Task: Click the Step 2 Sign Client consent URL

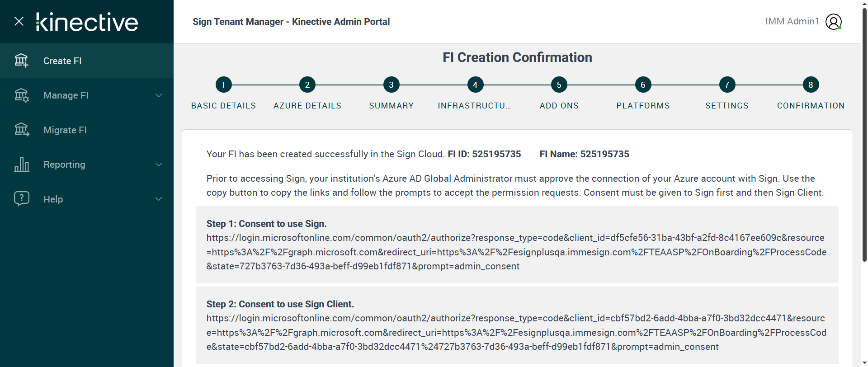Action: pyautogui.click(x=516, y=333)
